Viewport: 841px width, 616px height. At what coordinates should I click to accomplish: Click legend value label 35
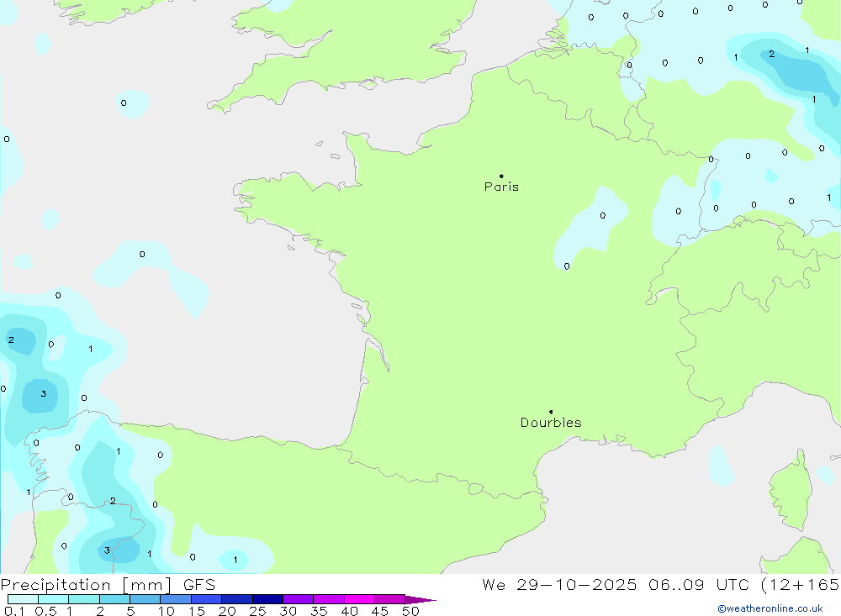click(x=319, y=611)
